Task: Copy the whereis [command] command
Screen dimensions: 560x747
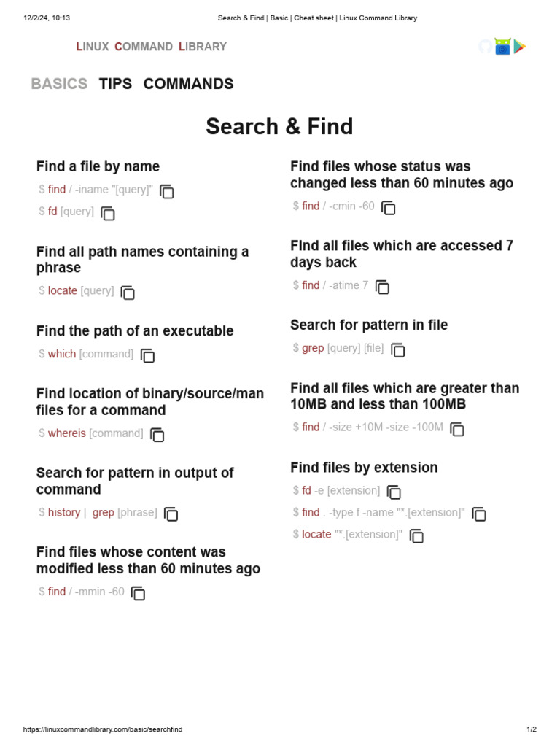Action: click(x=157, y=435)
